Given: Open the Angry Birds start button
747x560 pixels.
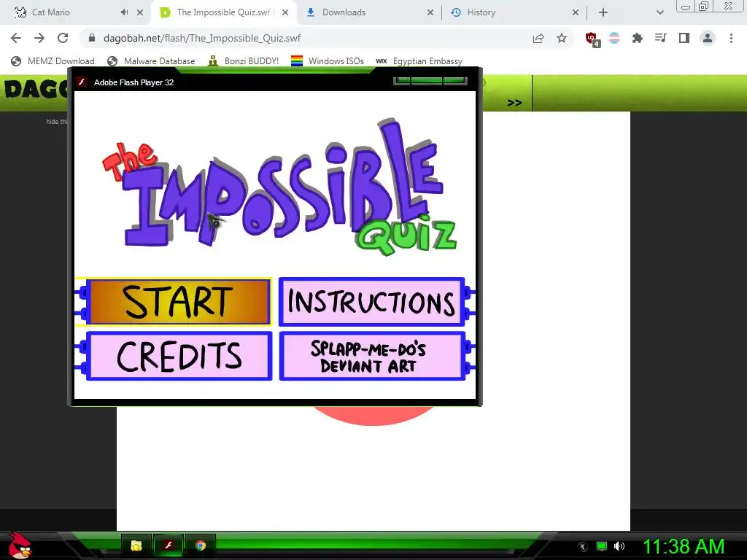Looking at the screenshot, I should pos(20,545).
